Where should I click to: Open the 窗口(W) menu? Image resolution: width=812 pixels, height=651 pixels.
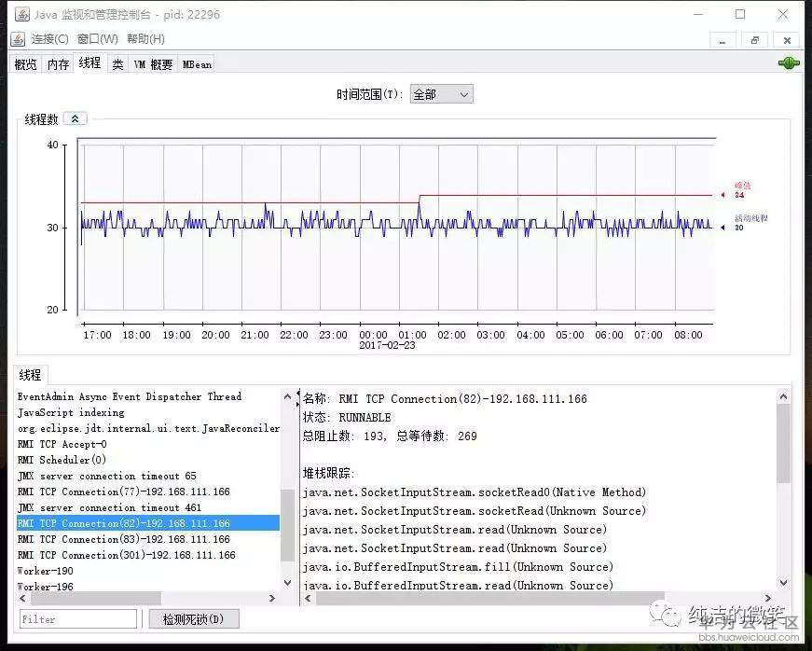coord(97,39)
